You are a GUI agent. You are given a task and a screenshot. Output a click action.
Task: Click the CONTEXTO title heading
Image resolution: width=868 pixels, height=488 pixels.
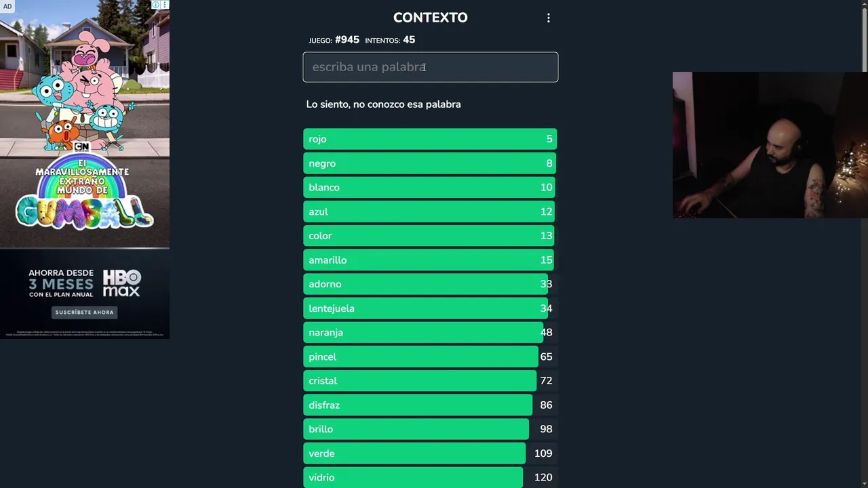[430, 18]
